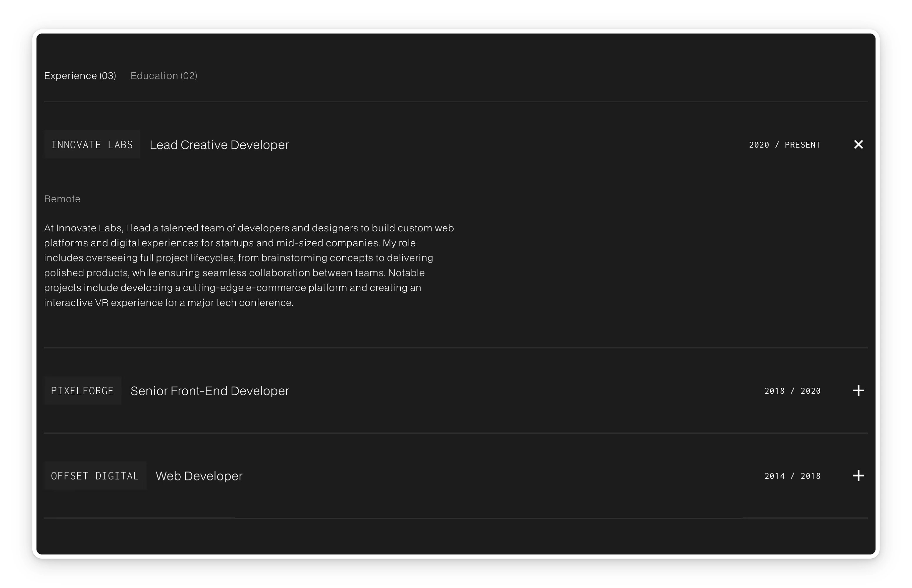912x588 pixels.
Task: Switch to the Education (02) tab
Action: pos(164,76)
